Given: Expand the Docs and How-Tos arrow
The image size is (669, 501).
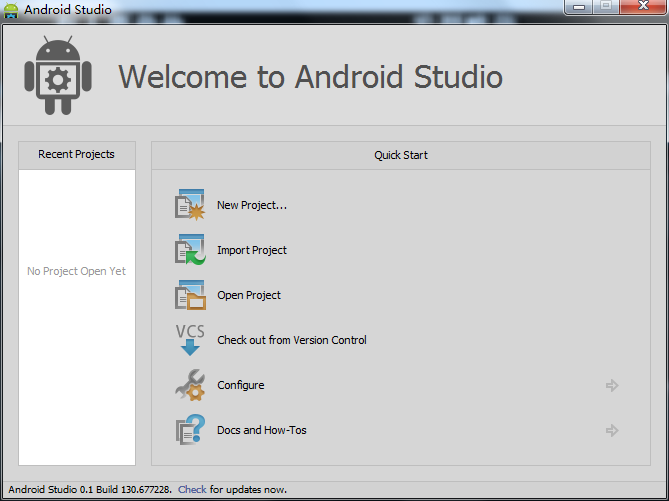Looking at the screenshot, I should pos(612,430).
